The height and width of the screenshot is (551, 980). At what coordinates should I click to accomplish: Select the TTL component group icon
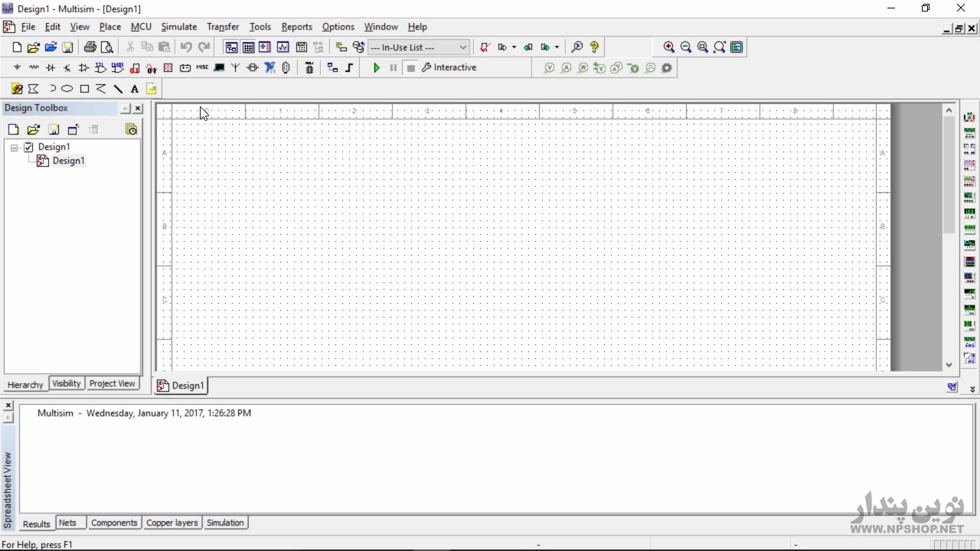[100, 68]
